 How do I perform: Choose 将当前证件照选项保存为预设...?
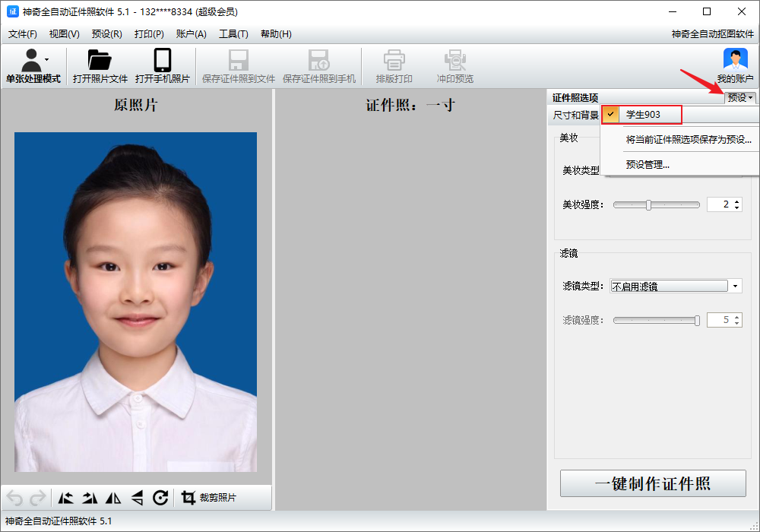click(689, 140)
